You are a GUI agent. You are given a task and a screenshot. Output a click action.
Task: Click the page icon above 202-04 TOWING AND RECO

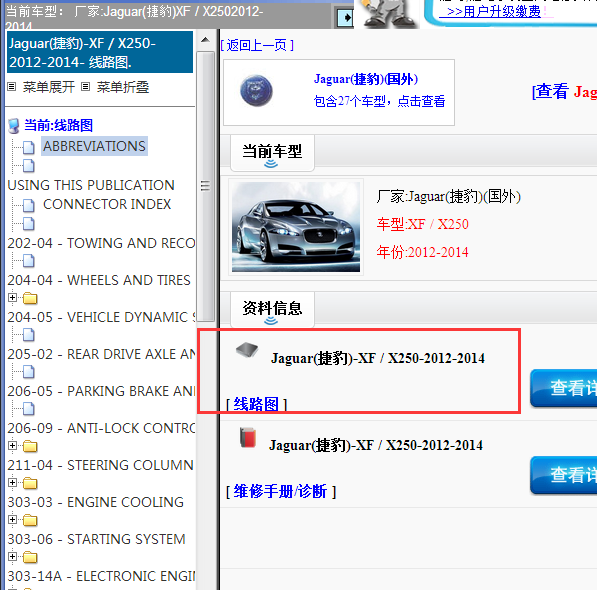pos(29,224)
